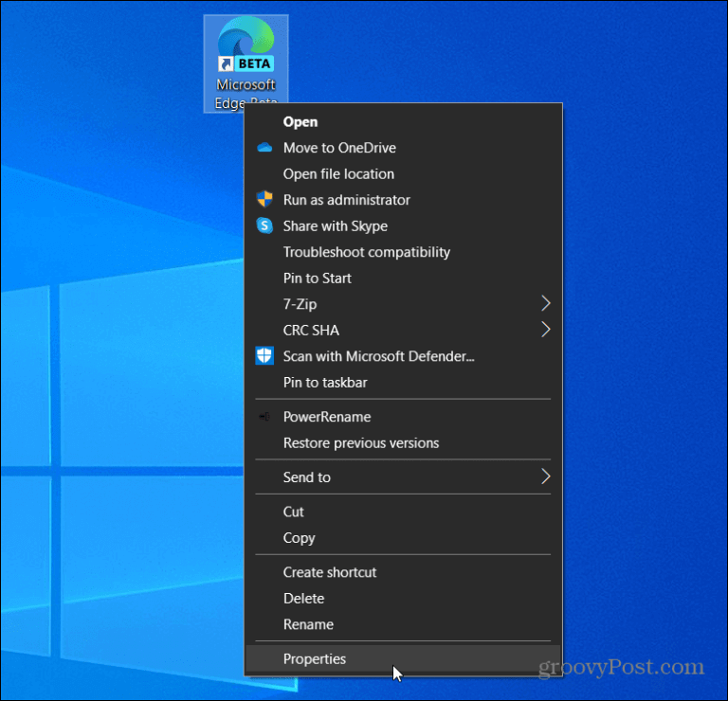
Task: Click the OneDrive cloud icon in menu
Action: [x=264, y=148]
